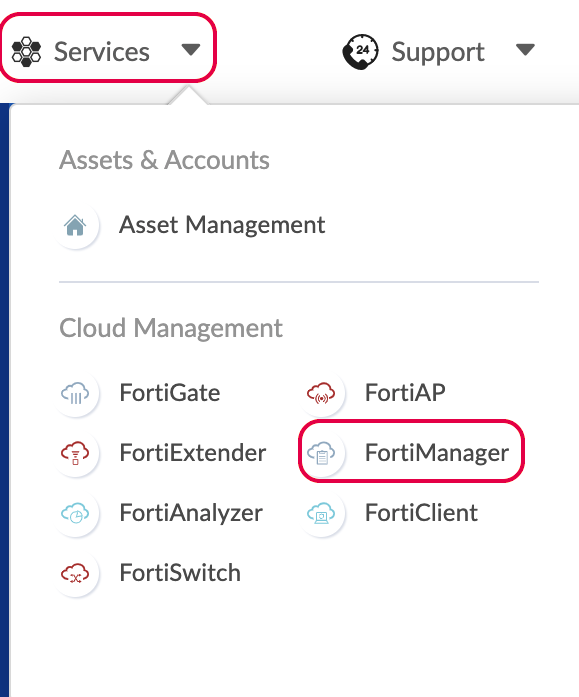The height and width of the screenshot is (697, 579).
Task: Click the FortiAP wireless cloud icon
Action: (321, 393)
